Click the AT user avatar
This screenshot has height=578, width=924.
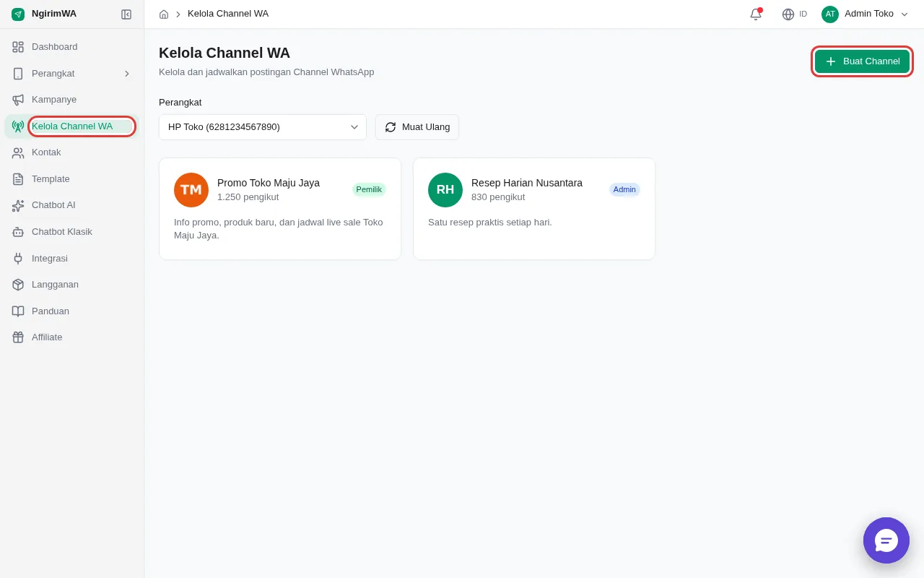point(830,14)
